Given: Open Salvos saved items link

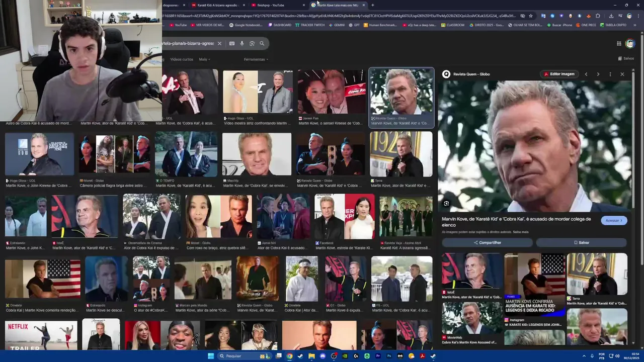Looking at the screenshot, I should pyautogui.click(x=626, y=58).
